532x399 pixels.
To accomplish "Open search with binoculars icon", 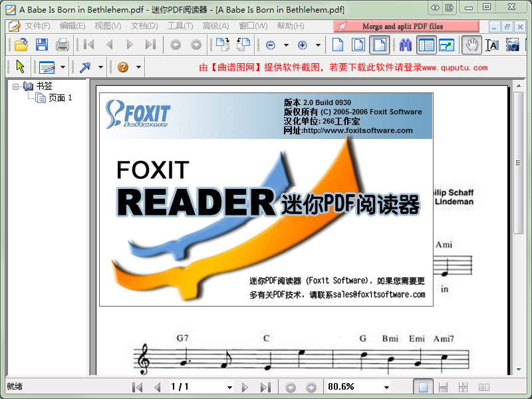I will (406, 45).
